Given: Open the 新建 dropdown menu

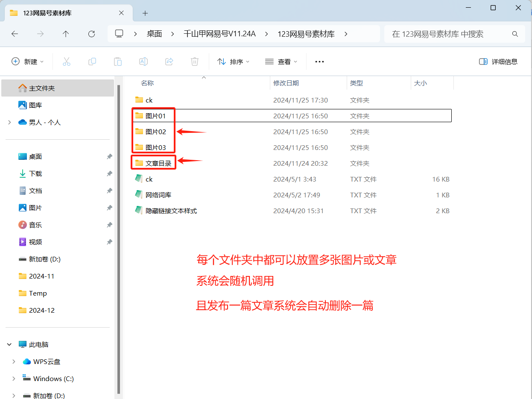Looking at the screenshot, I should (28, 62).
